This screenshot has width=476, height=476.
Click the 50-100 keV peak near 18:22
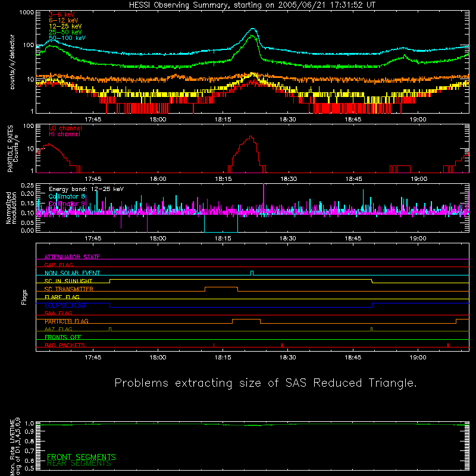click(253, 29)
